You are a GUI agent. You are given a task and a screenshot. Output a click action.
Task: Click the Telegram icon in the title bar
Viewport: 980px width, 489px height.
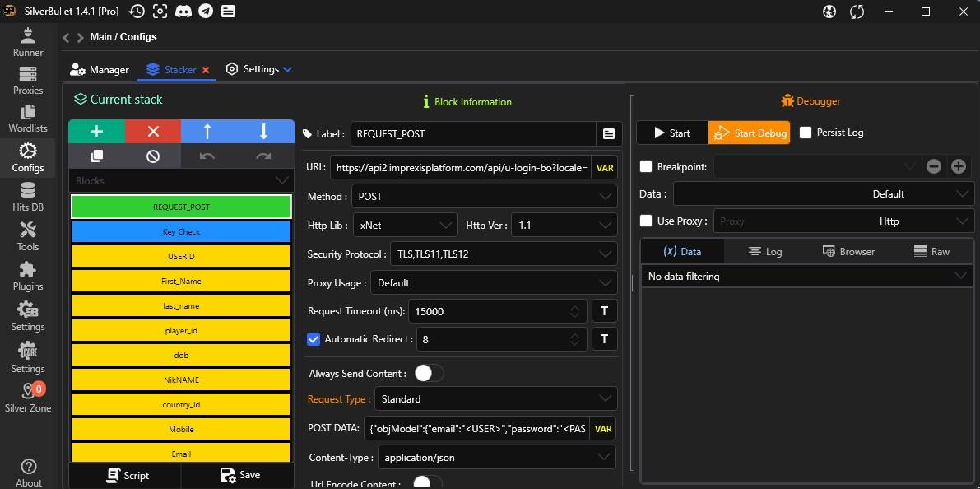tap(206, 12)
